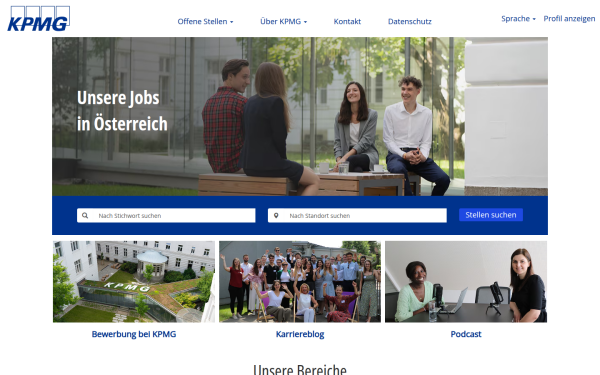Image resolution: width=600 pixels, height=375 pixels.
Task: Open the Karriereblog link
Action: pos(300,334)
